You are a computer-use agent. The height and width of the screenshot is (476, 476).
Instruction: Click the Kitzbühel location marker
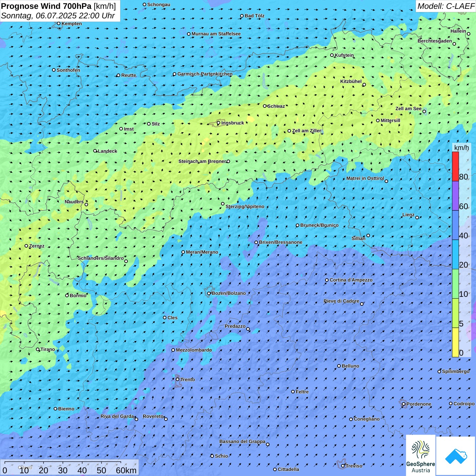point(364,85)
